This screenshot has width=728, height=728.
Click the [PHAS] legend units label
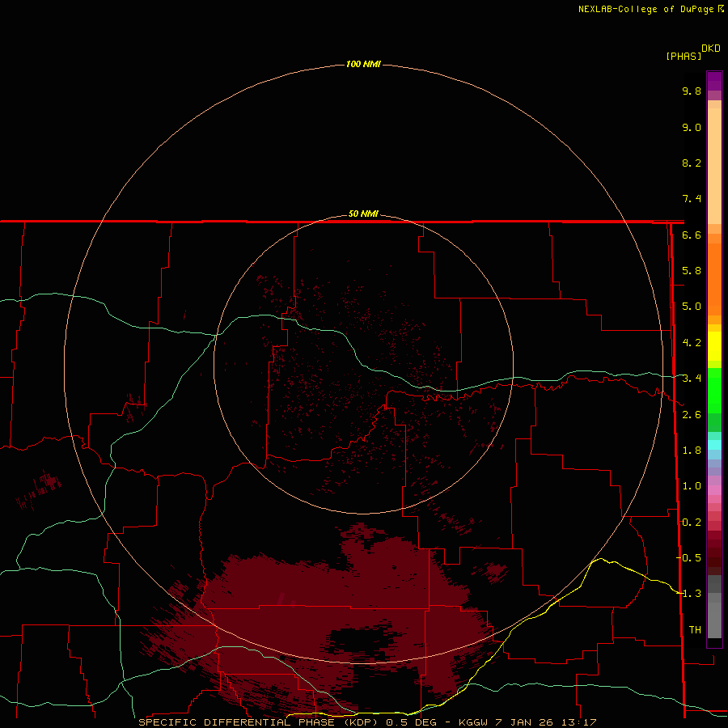tap(684, 56)
